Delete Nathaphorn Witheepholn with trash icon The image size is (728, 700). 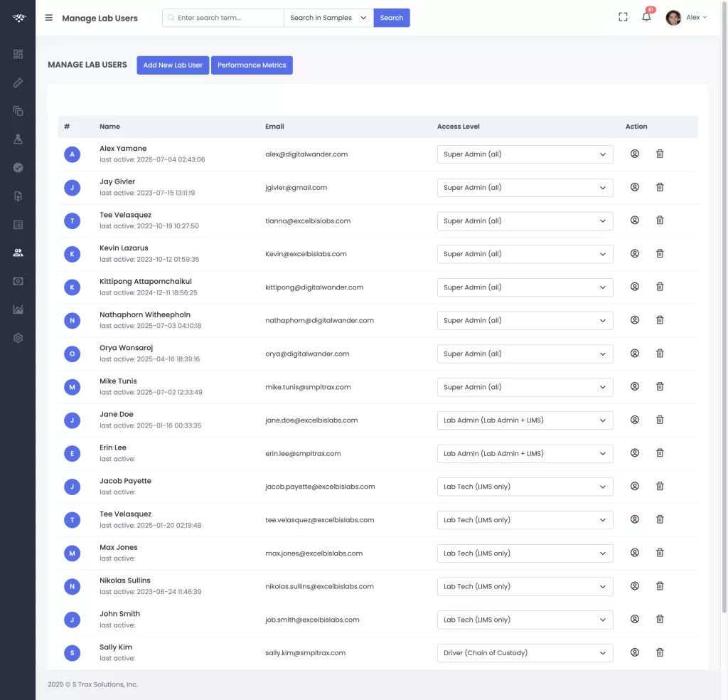click(660, 320)
